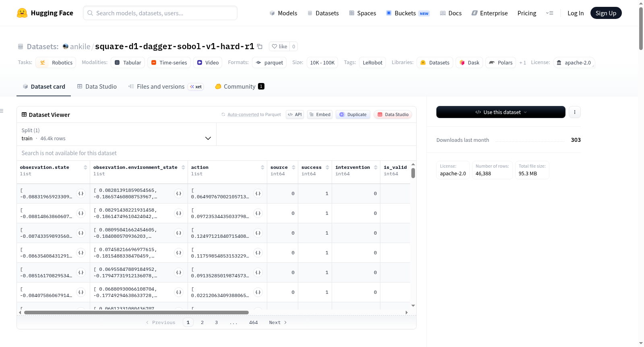
Task: Like this dataset with heart button
Action: pos(279,46)
